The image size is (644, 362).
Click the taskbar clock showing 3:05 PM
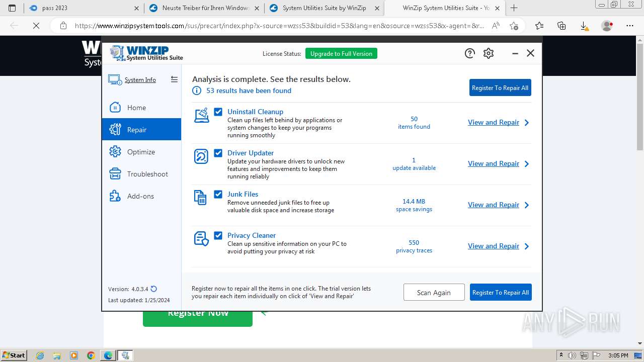point(618,355)
